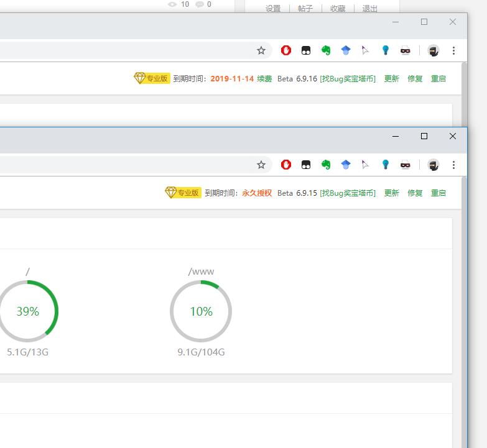This screenshot has width=487, height=448.
Task: Click vertical scrollbar of back window
Action: [x=465, y=94]
